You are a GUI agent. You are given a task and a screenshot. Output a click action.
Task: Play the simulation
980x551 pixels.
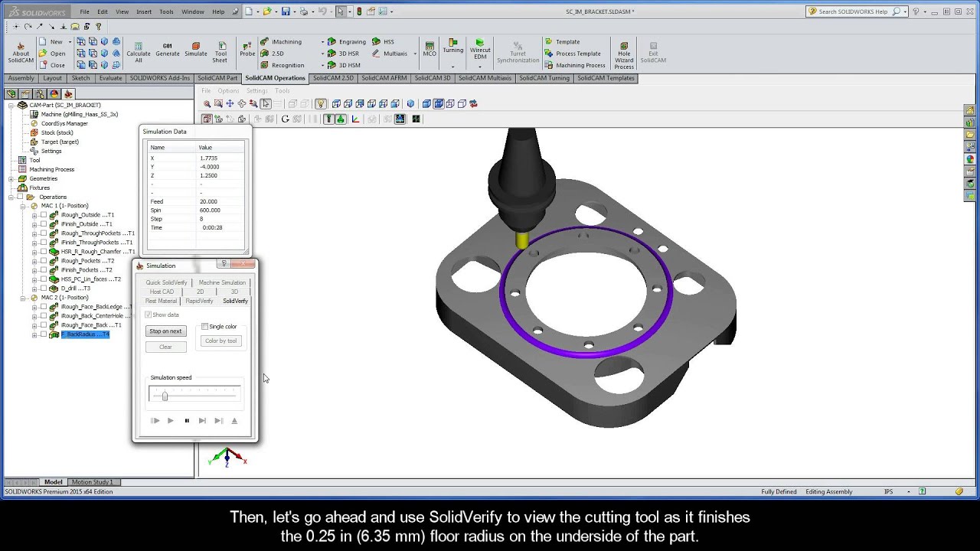(170, 421)
